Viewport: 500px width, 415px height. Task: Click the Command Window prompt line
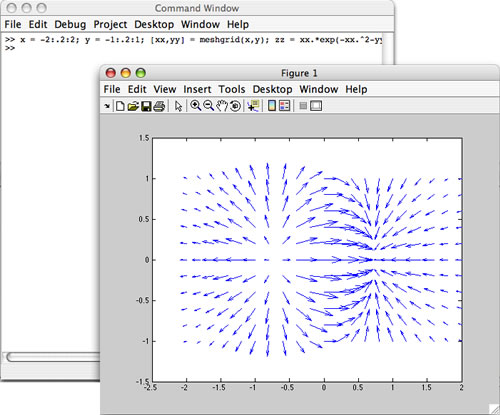[10, 48]
